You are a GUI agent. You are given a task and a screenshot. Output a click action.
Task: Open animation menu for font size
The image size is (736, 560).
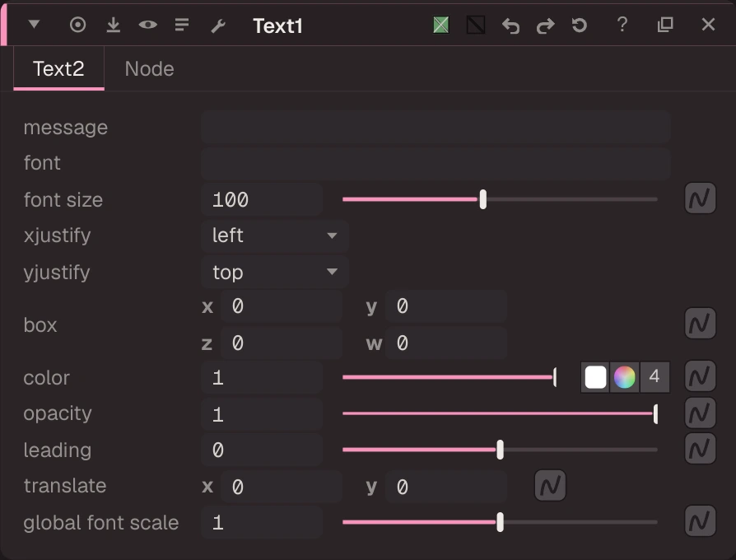(x=700, y=198)
